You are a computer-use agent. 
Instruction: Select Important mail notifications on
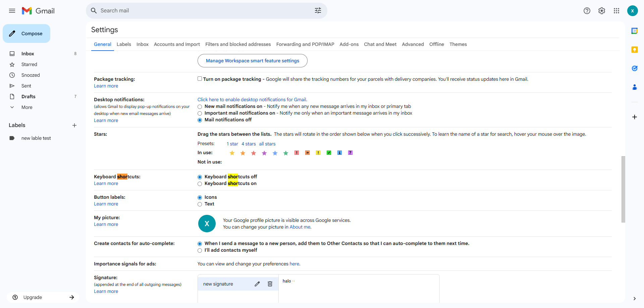pos(200,113)
